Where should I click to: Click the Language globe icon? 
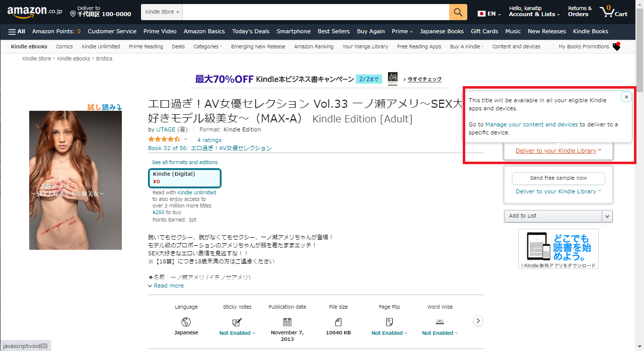click(x=186, y=322)
